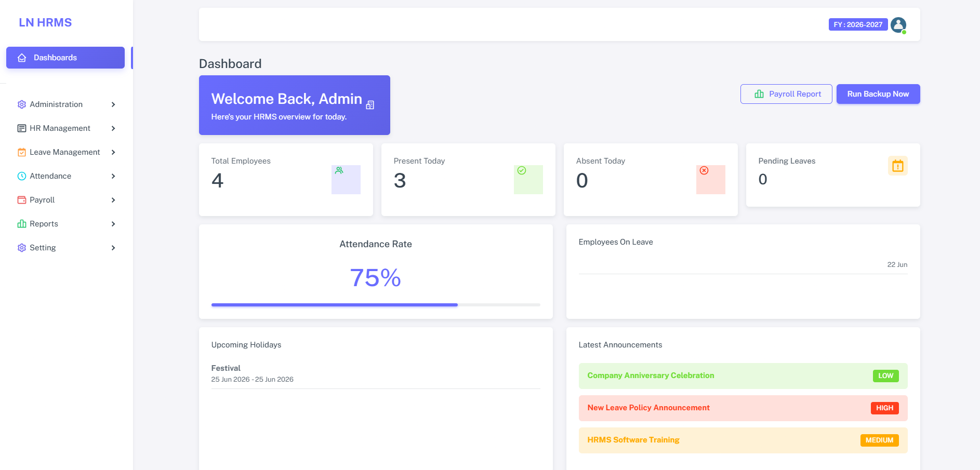The image size is (980, 470).
Task: Click the Payroll wallet icon
Action: 22,200
